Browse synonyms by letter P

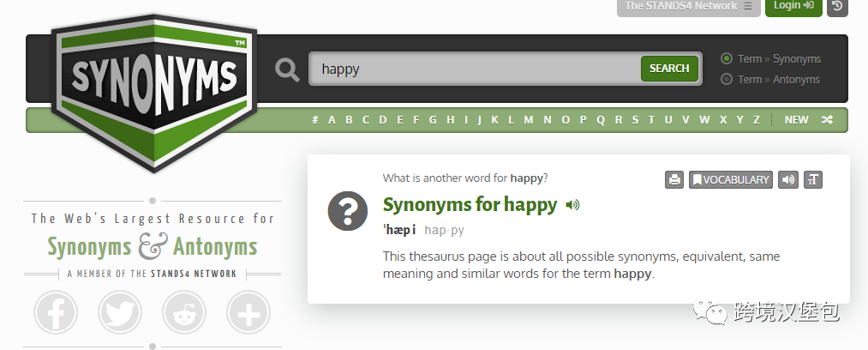click(x=583, y=119)
